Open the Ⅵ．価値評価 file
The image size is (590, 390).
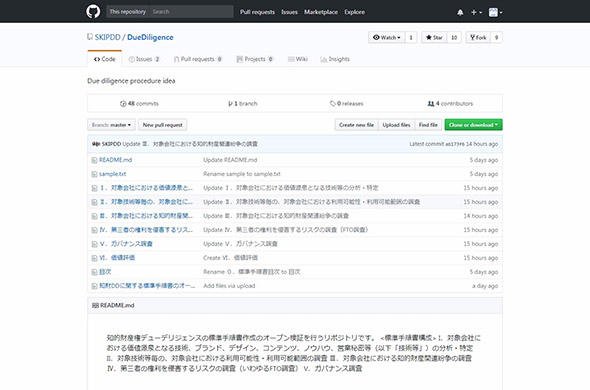pyautogui.click(x=117, y=258)
